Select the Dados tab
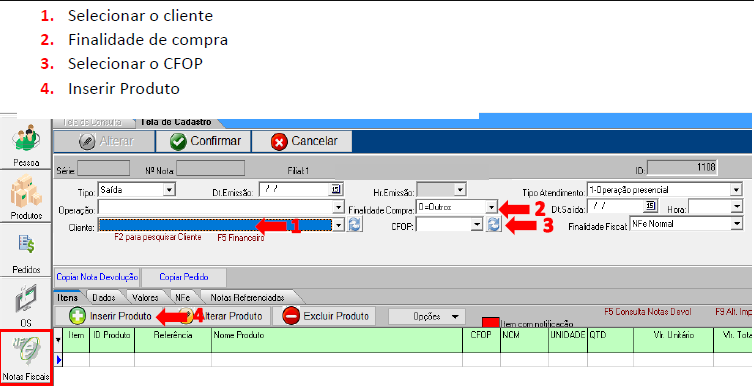 coord(103,297)
